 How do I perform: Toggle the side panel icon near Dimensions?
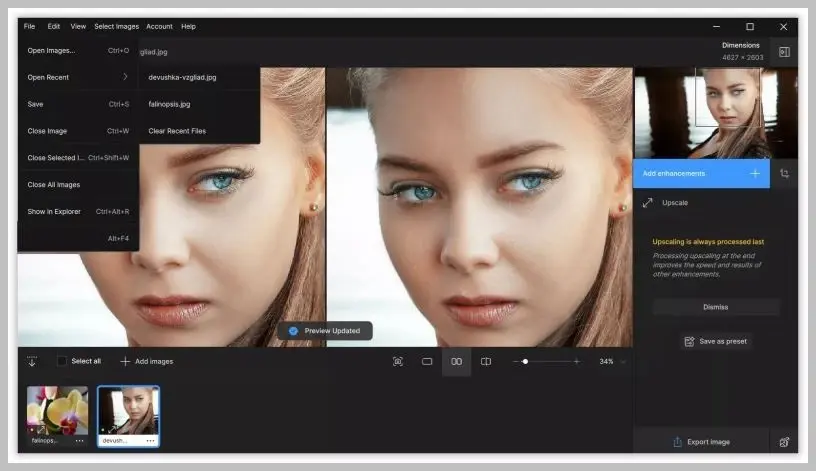[x=784, y=52]
